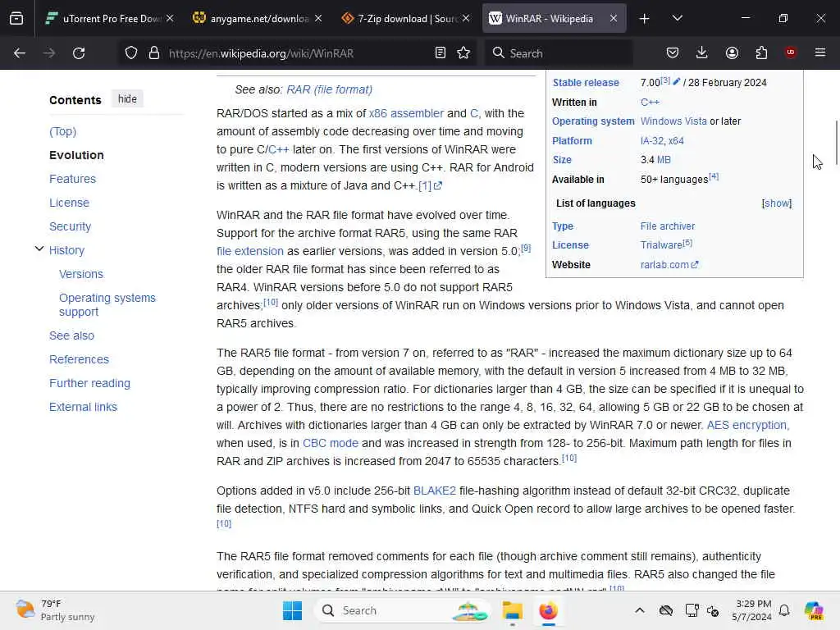Go to License section in contents

point(69,203)
